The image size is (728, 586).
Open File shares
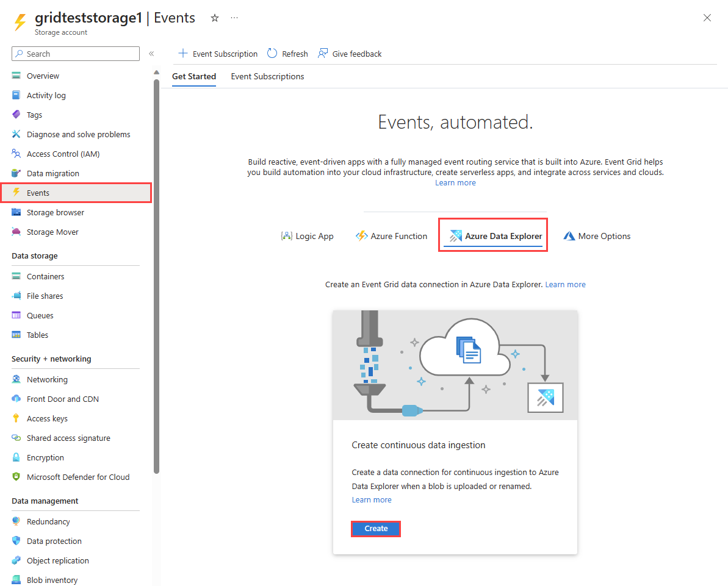click(x=45, y=296)
